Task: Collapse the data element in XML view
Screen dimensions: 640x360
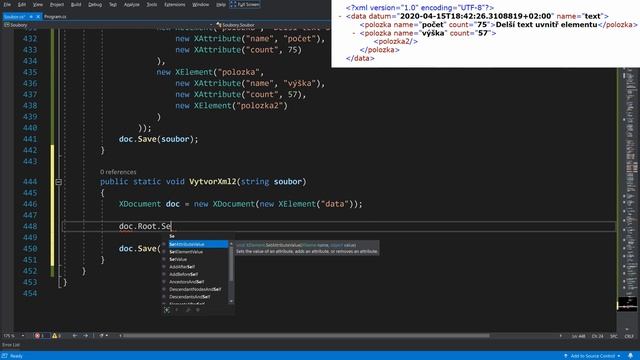Action: click(340, 16)
